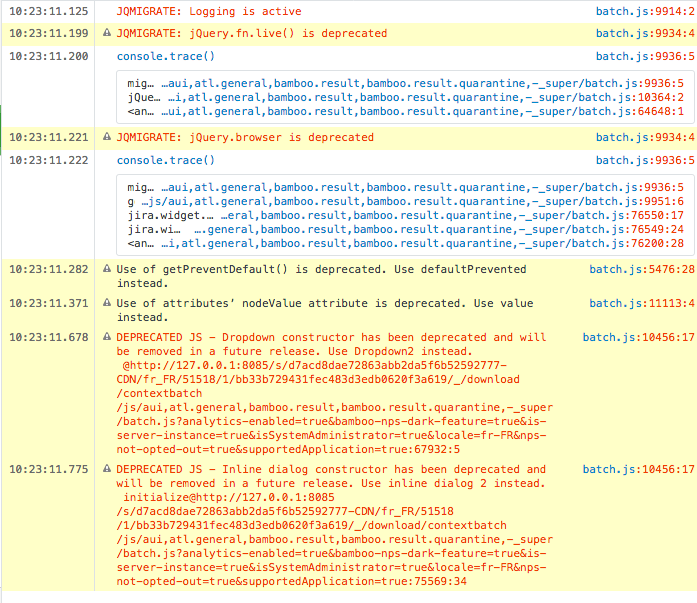Open batch.js:9934:4 link on jQuery.fn.live() row

coord(645,33)
